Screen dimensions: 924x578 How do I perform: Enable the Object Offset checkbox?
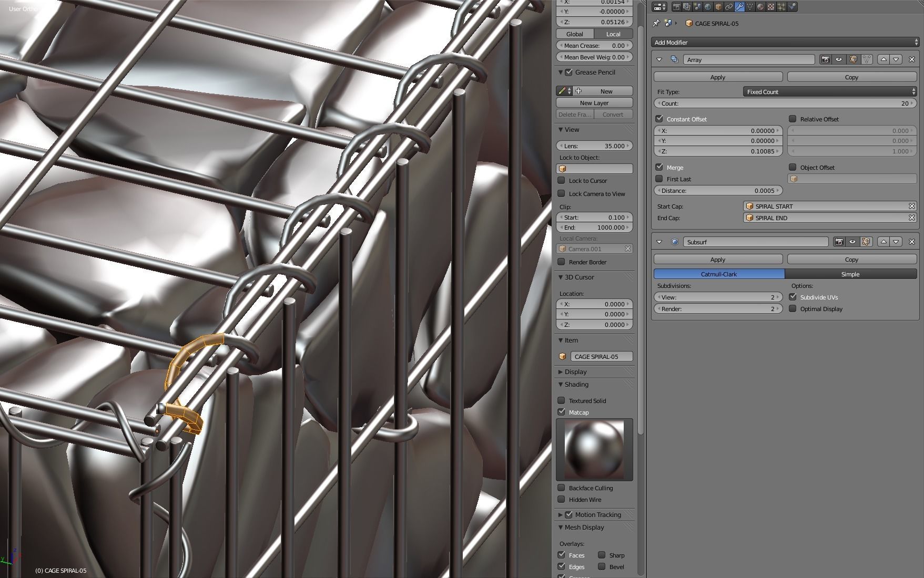point(793,167)
